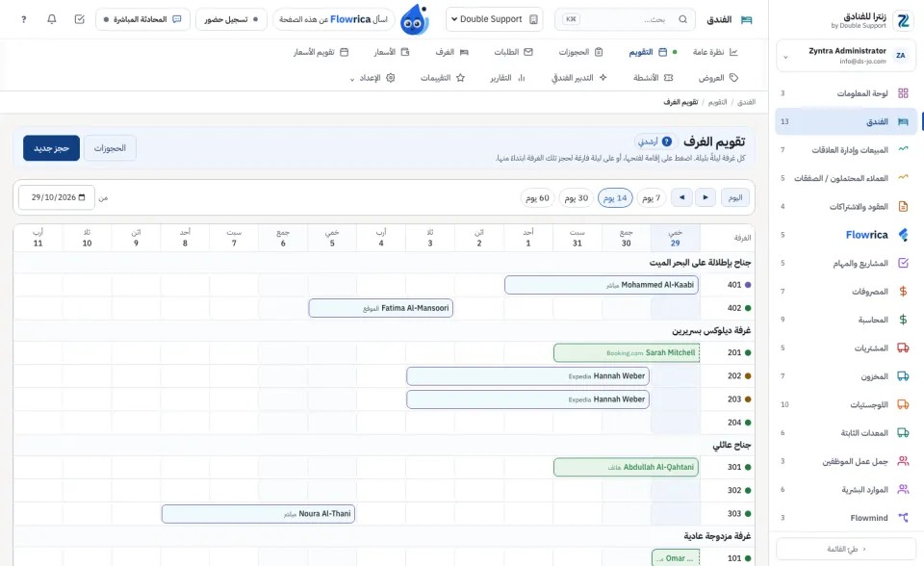Click inside the search بحث field

pos(625,19)
